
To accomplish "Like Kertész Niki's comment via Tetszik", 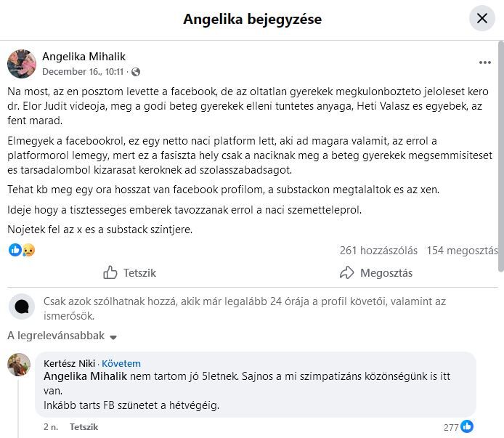I will (x=84, y=427).
